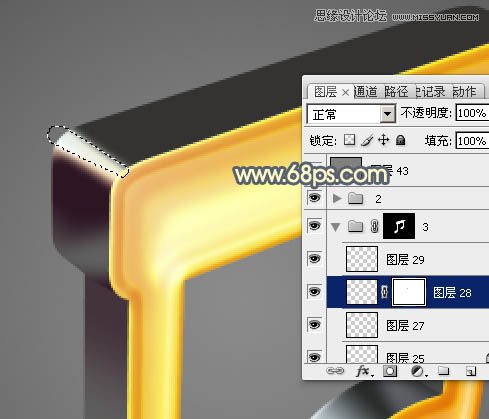Hide 图层 25 with its eye icon
The image size is (489, 419).
tap(314, 357)
